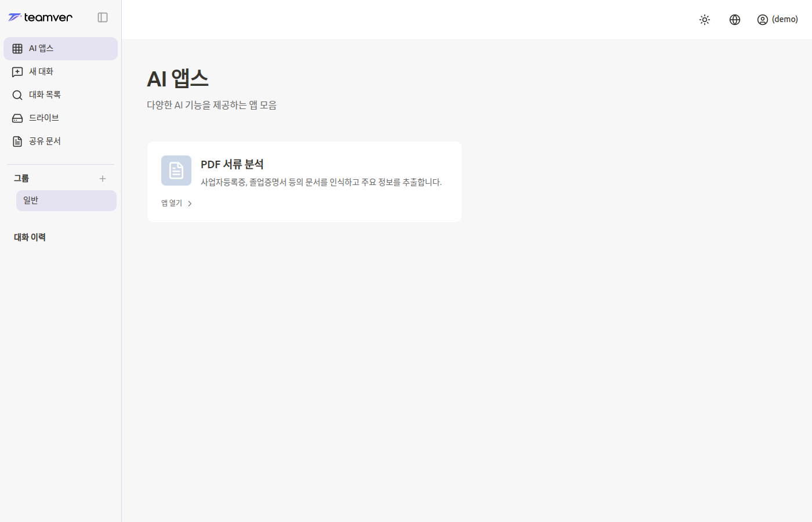Click the PDF 서류 분석 app card
The width and height of the screenshot is (812, 522).
(x=304, y=181)
